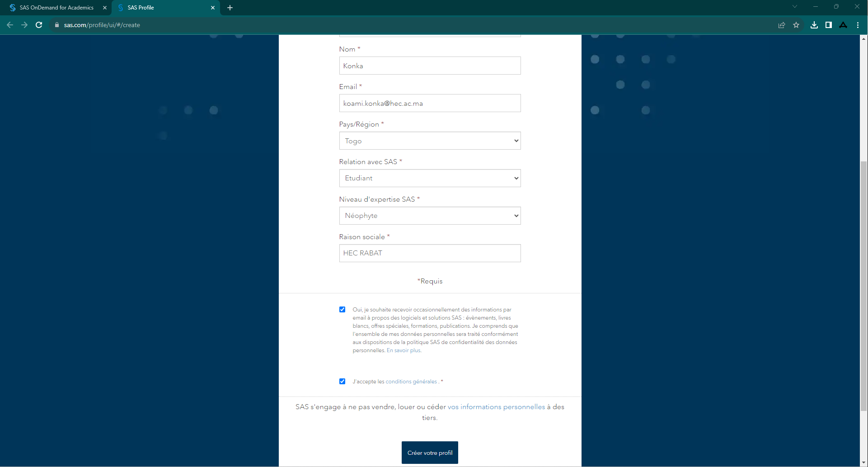Click the *Requis text
868x467 pixels.
click(430, 281)
